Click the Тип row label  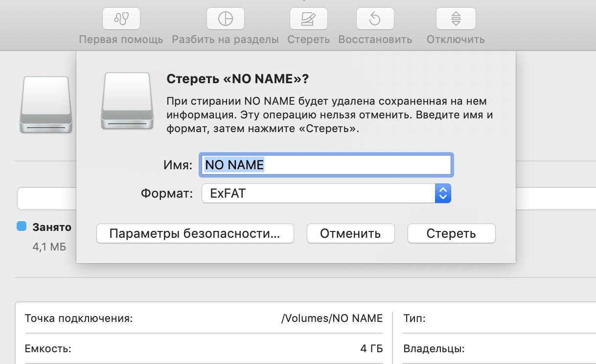[414, 318]
